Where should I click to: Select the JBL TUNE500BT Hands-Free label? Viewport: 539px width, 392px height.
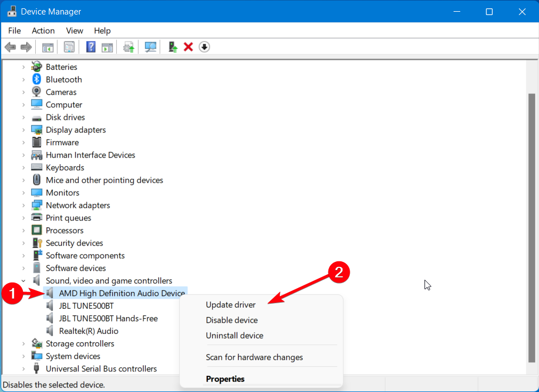tap(108, 318)
